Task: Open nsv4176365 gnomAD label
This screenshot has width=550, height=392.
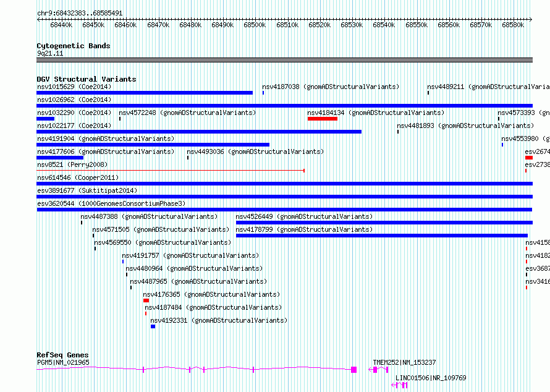Action: click(x=211, y=294)
